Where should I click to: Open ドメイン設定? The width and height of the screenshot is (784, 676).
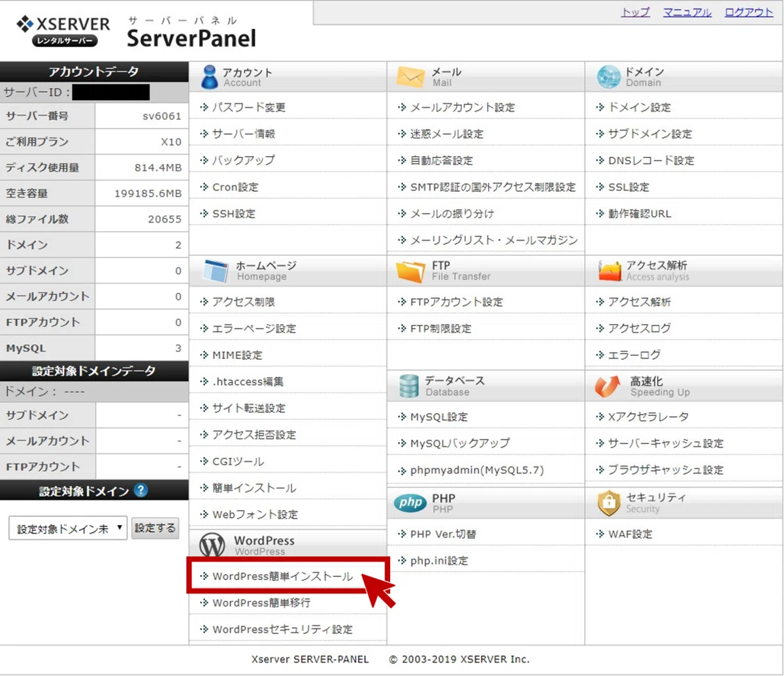click(640, 107)
